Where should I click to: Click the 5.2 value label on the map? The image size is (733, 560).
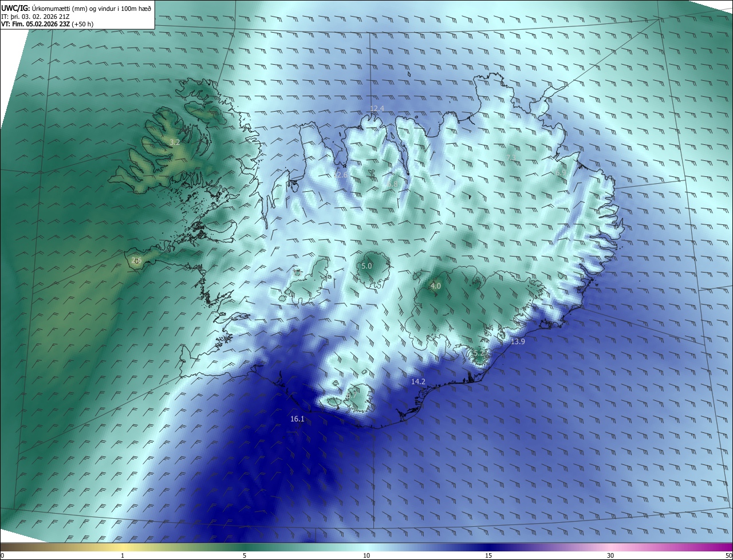coord(480,354)
